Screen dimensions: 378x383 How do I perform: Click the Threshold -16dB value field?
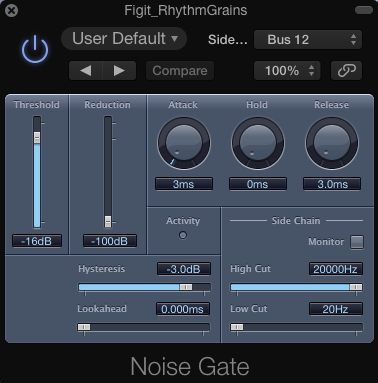tap(37, 241)
